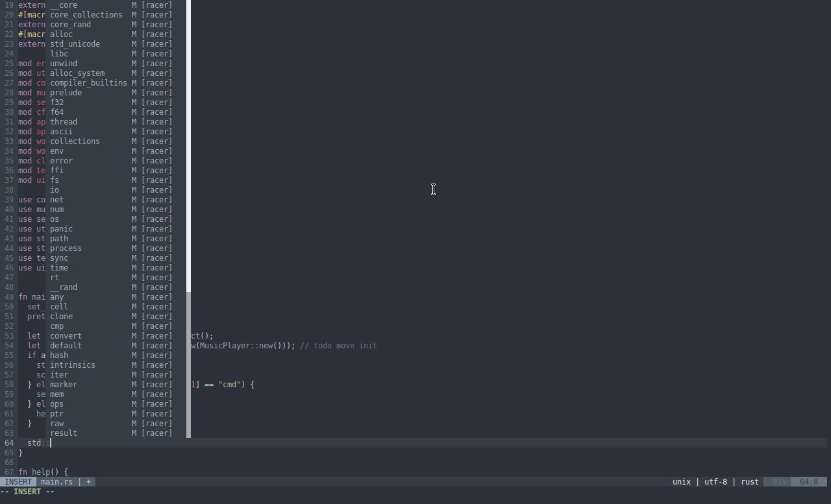Click the 91% scroll percentage indicator
The width and height of the screenshot is (831, 504).
780,482
